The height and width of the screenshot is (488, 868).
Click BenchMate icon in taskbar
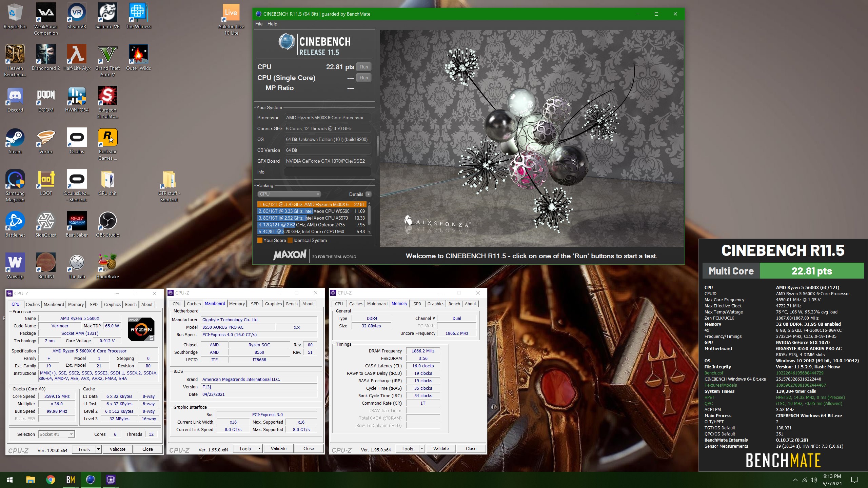coord(71,480)
